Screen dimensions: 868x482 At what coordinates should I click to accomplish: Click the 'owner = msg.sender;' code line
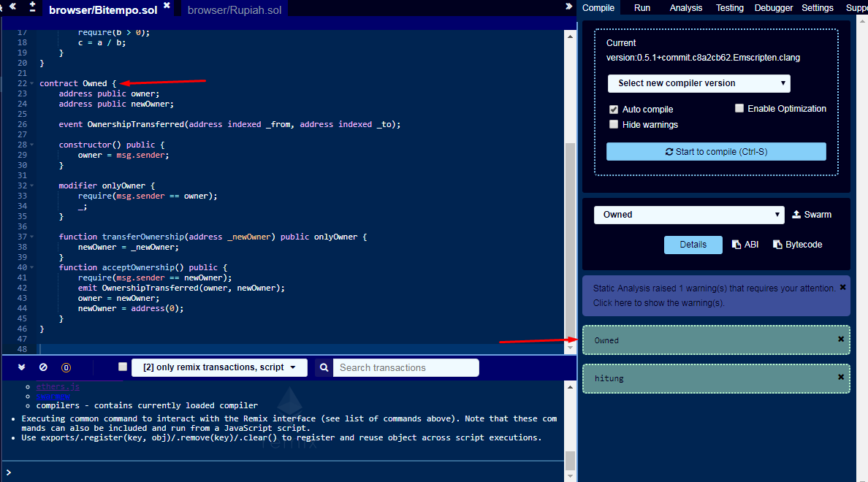123,156
